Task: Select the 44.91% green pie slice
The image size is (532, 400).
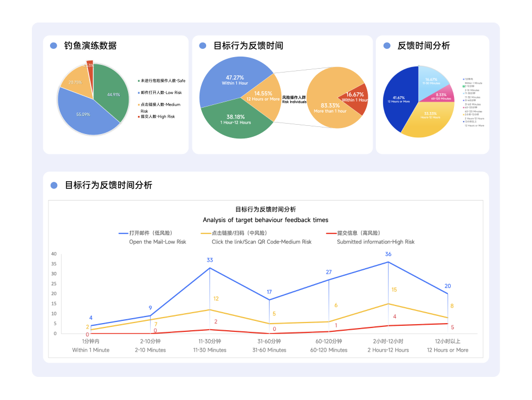Action: (113, 93)
